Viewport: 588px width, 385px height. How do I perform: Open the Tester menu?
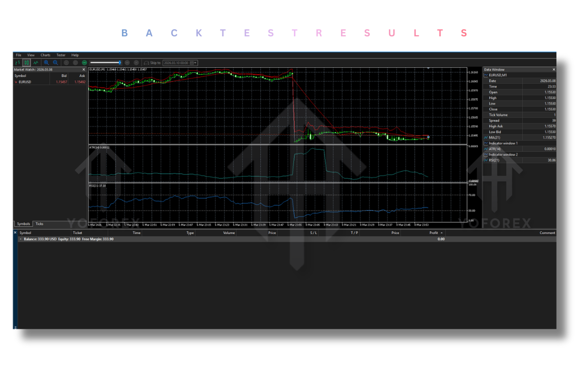tap(60, 55)
